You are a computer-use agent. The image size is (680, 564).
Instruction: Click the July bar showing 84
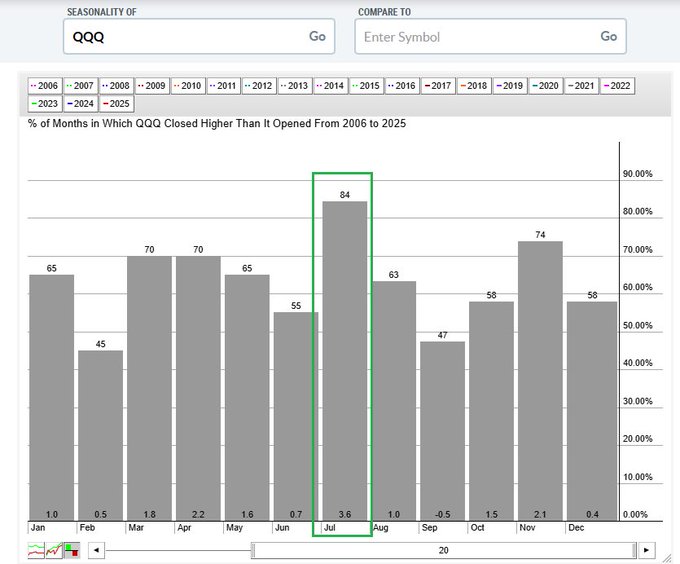point(343,360)
